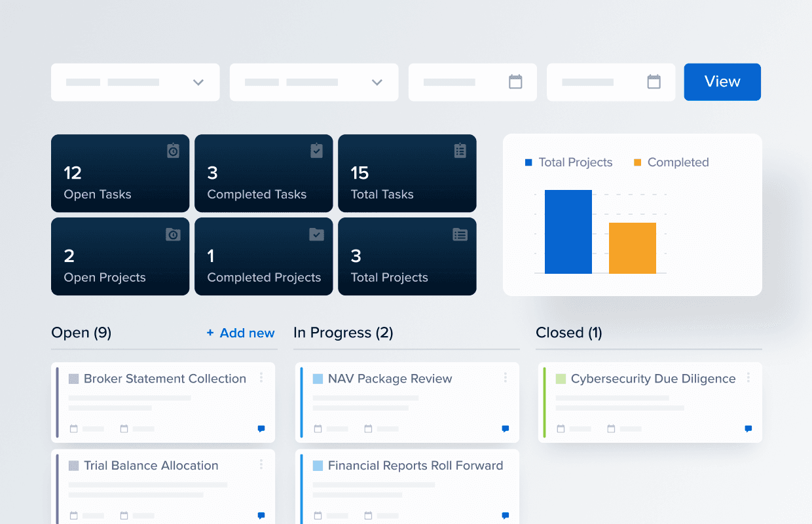Open the Financial Reports Roll Forward card
The image size is (812, 524).
(415, 466)
